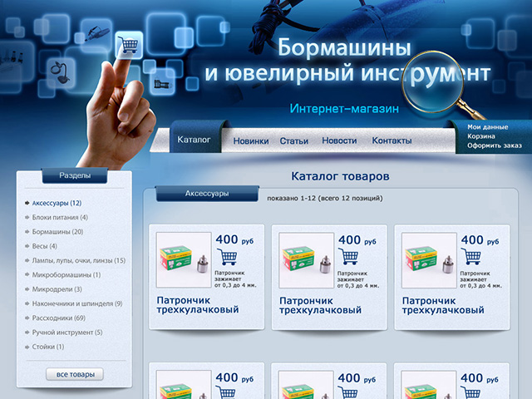The image size is (532, 399).
Task: Click the Интернет-магазин subtitle
Action: pos(344,109)
